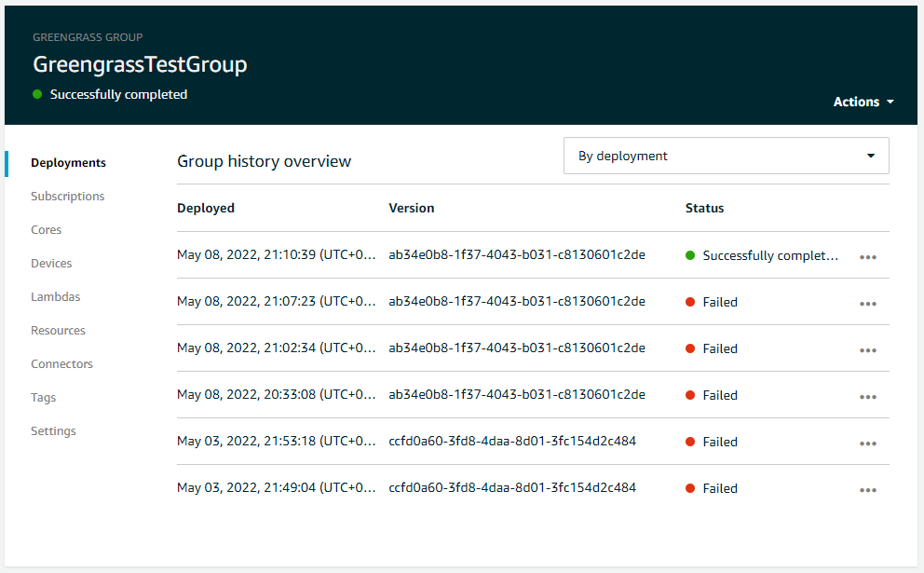View the Lambdas section

click(55, 297)
